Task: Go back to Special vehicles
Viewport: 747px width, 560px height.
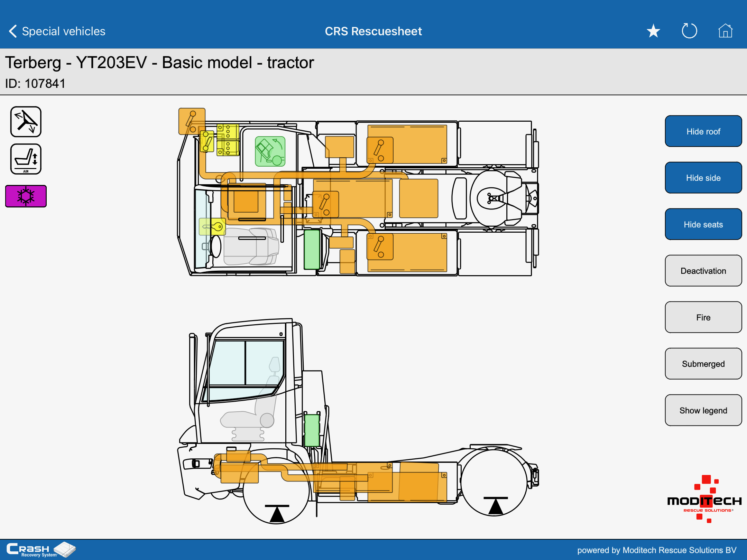Action: tap(57, 31)
